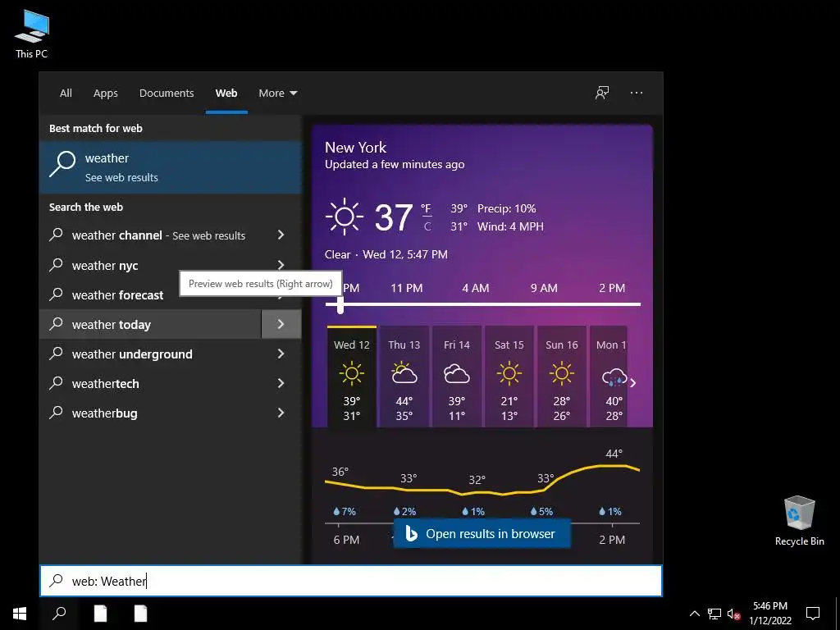Select the Web search tab
This screenshot has width=840, height=630.
point(226,93)
